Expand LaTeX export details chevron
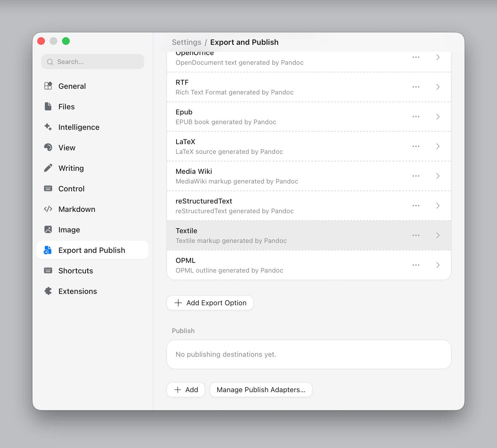The image size is (497, 448). coord(438,146)
